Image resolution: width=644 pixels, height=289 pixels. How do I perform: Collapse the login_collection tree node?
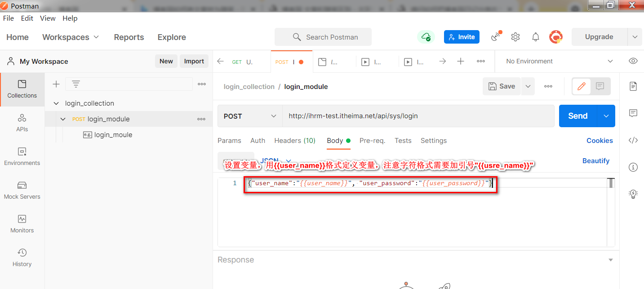56,103
